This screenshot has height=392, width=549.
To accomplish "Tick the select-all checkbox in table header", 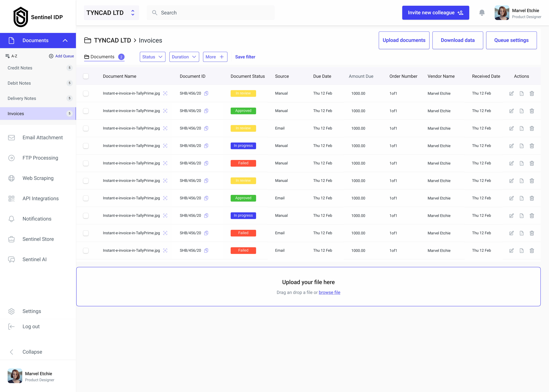I will pos(86,76).
